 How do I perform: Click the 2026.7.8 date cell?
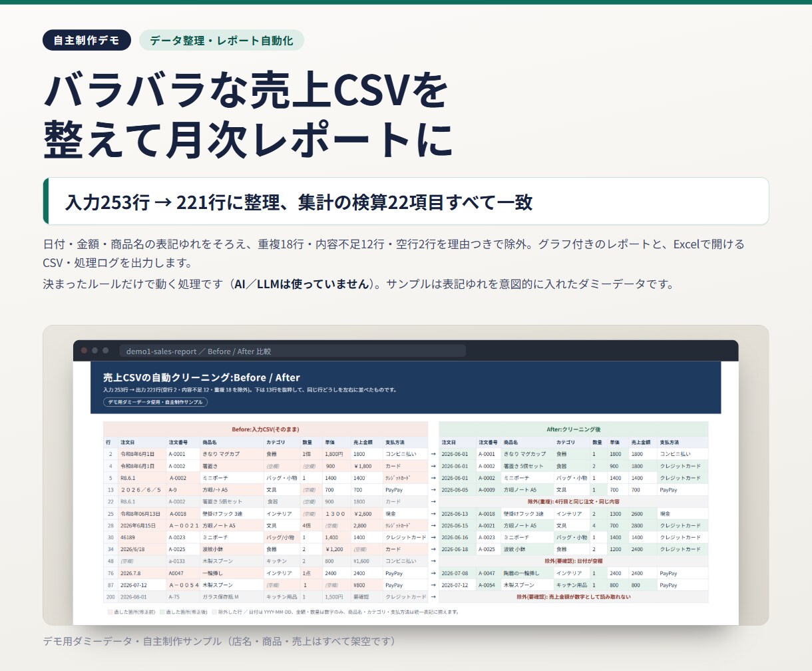point(142,573)
